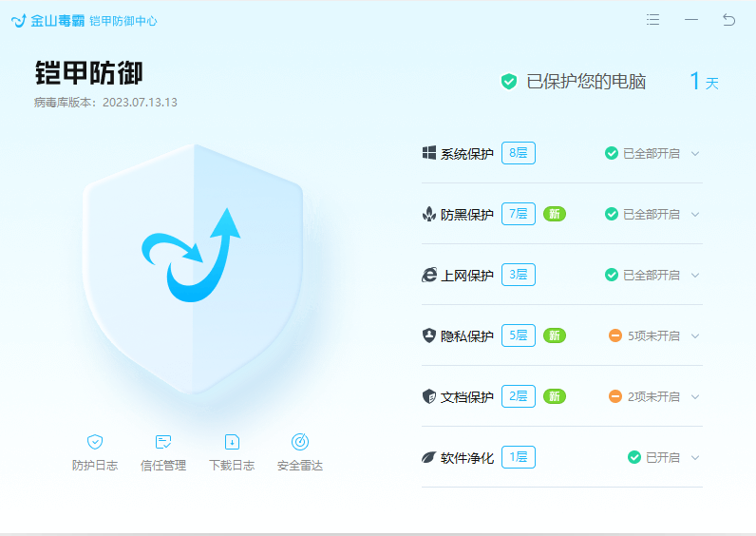
Task: Click green check icon in 软件净化 row
Action: click(x=634, y=457)
